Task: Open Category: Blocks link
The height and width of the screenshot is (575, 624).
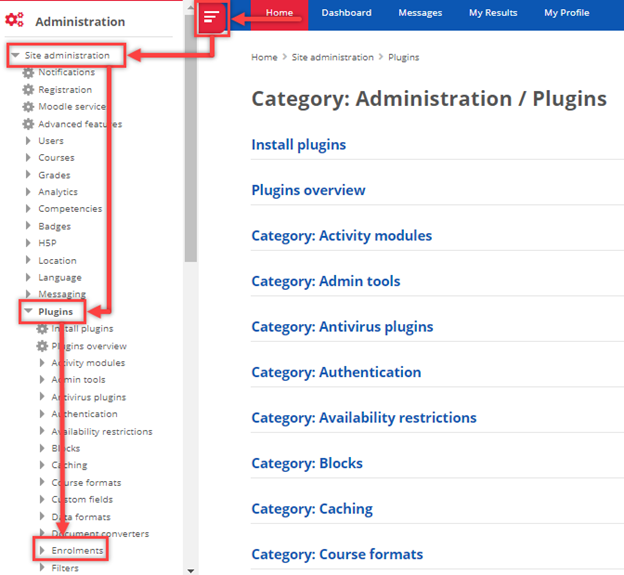Action: [x=307, y=463]
